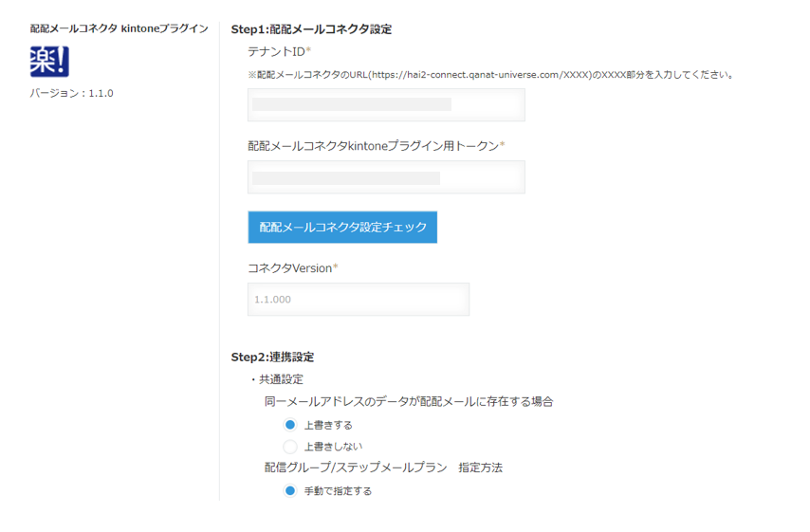The image size is (810, 532).
Task: Click the テナントID input field
Action: 386,105
